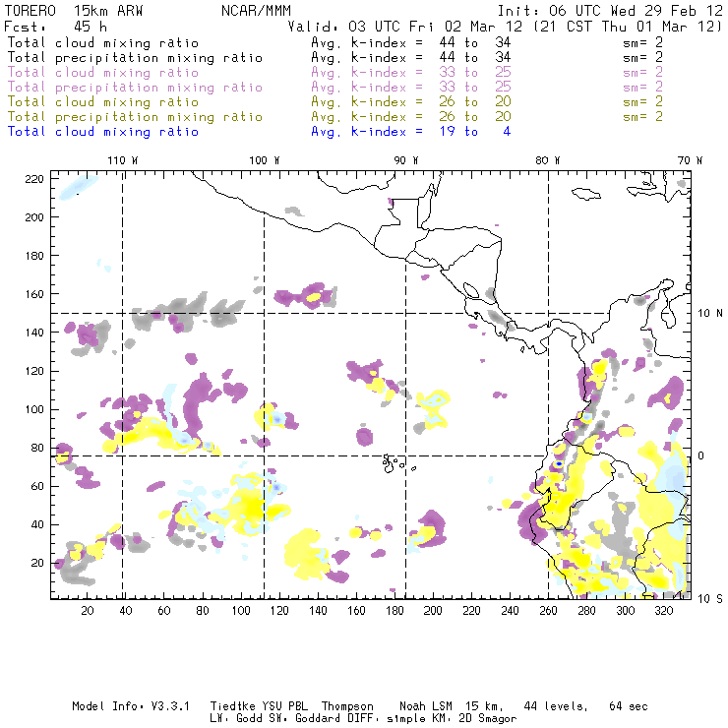Click the blue "Avg. k-index = 19 to 4" text
Screen dimensions: 728x728
click(x=411, y=133)
